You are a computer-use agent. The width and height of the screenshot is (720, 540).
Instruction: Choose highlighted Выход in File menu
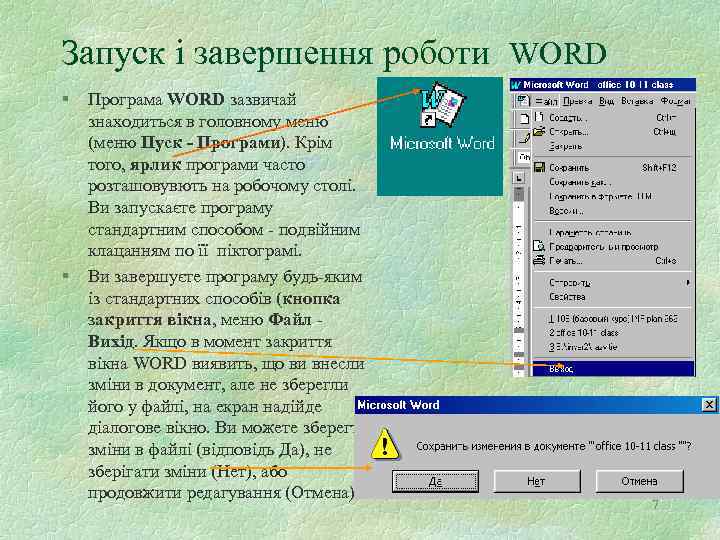tap(613, 368)
